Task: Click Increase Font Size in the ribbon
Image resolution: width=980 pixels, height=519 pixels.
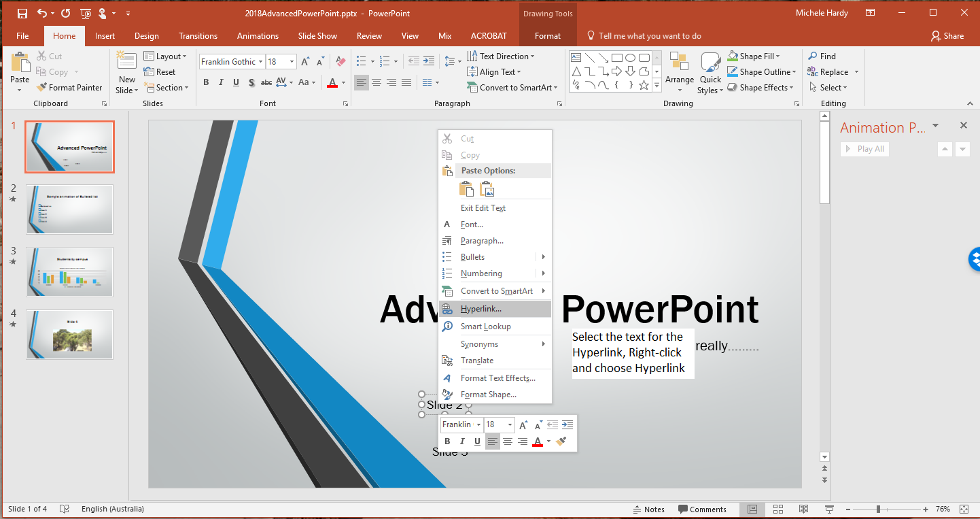Action: (x=306, y=62)
